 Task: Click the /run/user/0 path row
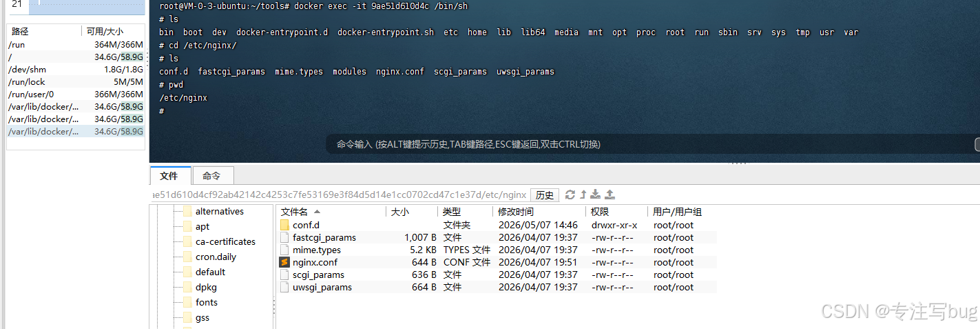coord(75,94)
